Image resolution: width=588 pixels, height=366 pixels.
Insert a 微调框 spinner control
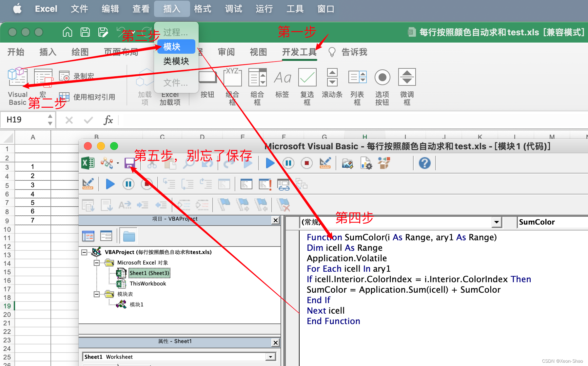click(407, 87)
